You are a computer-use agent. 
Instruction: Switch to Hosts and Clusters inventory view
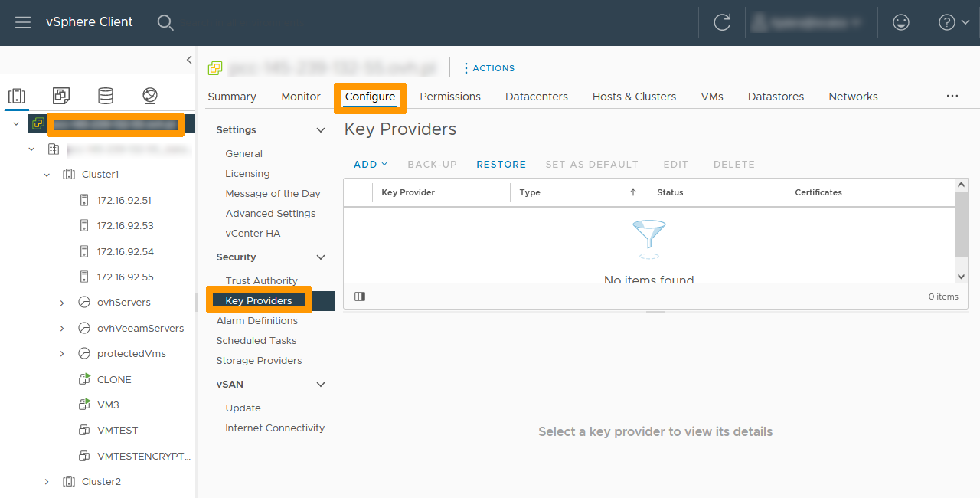click(x=17, y=96)
